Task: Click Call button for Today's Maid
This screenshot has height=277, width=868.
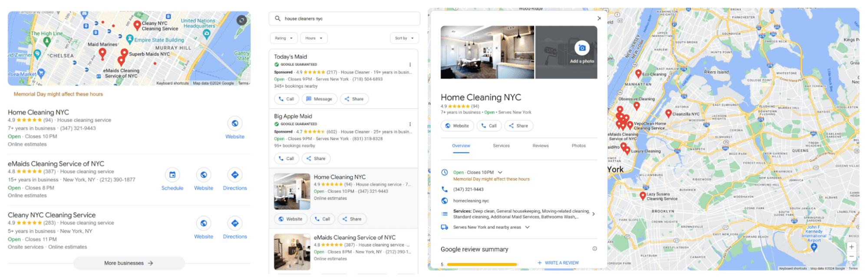Action: coord(286,99)
